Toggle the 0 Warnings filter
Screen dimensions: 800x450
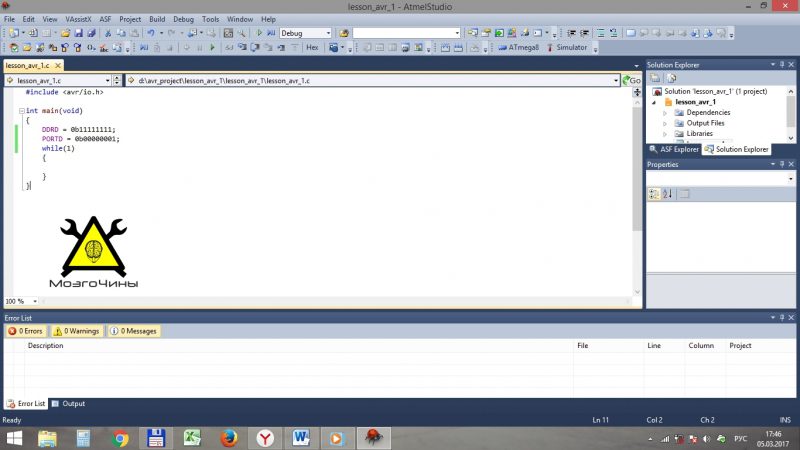point(77,331)
